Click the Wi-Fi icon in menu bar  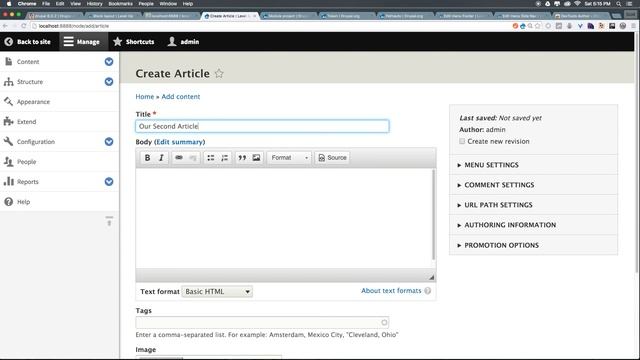pos(577,4)
